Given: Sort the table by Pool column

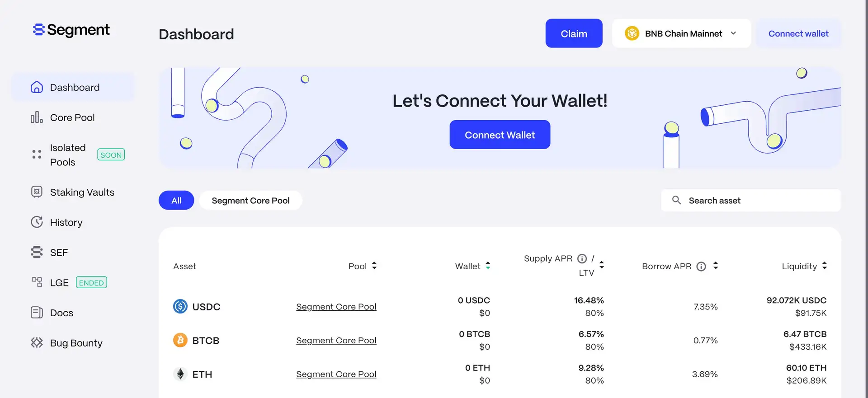Looking at the screenshot, I should pyautogui.click(x=374, y=266).
